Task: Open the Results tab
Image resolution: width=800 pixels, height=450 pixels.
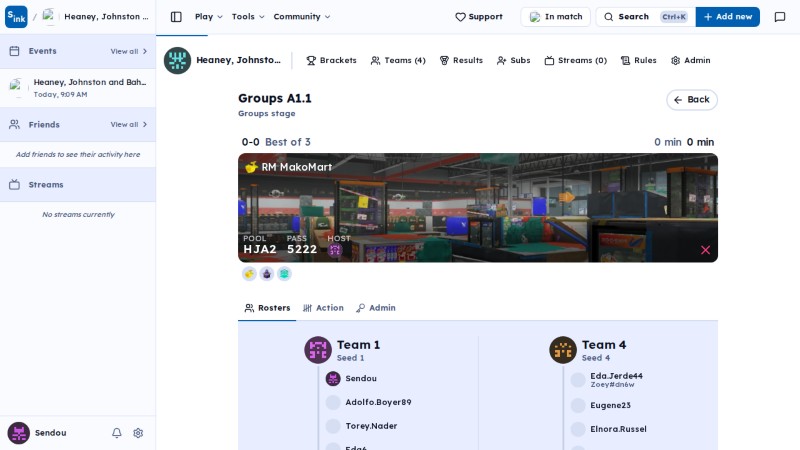Action: point(461,60)
